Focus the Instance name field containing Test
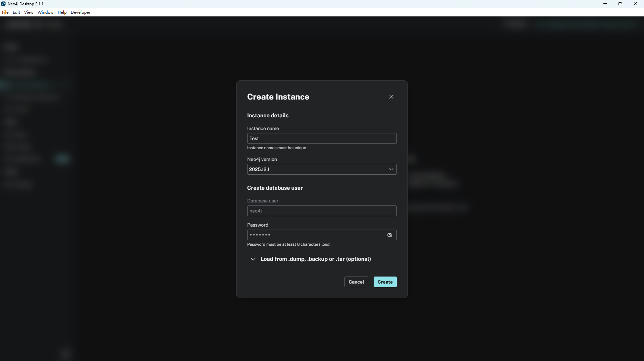The width and height of the screenshot is (644, 361). pyautogui.click(x=321, y=138)
